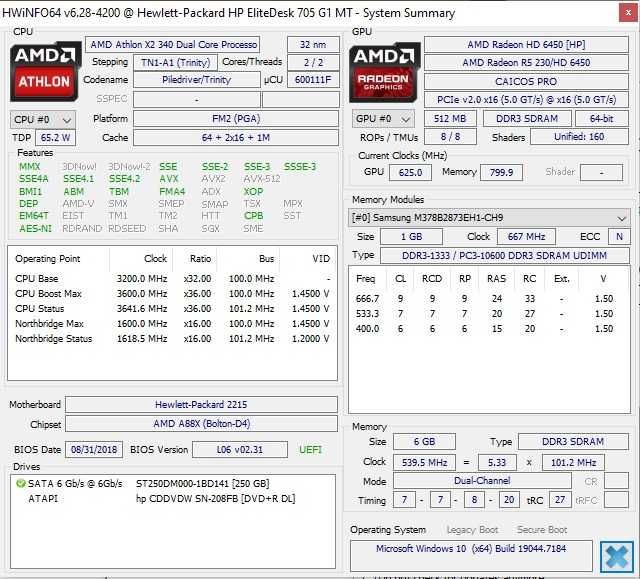Click the 32 nm process field
Viewport: 640px width, 579px height.
tap(313, 44)
